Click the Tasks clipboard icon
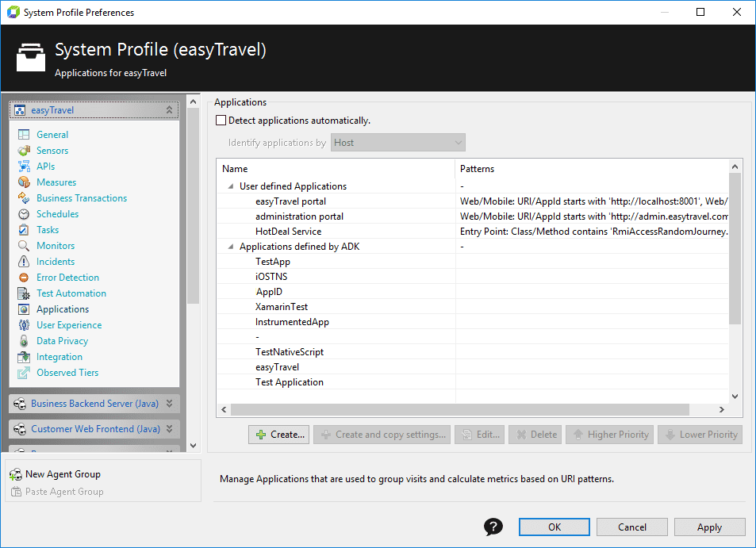The image size is (756, 548). 24,230
